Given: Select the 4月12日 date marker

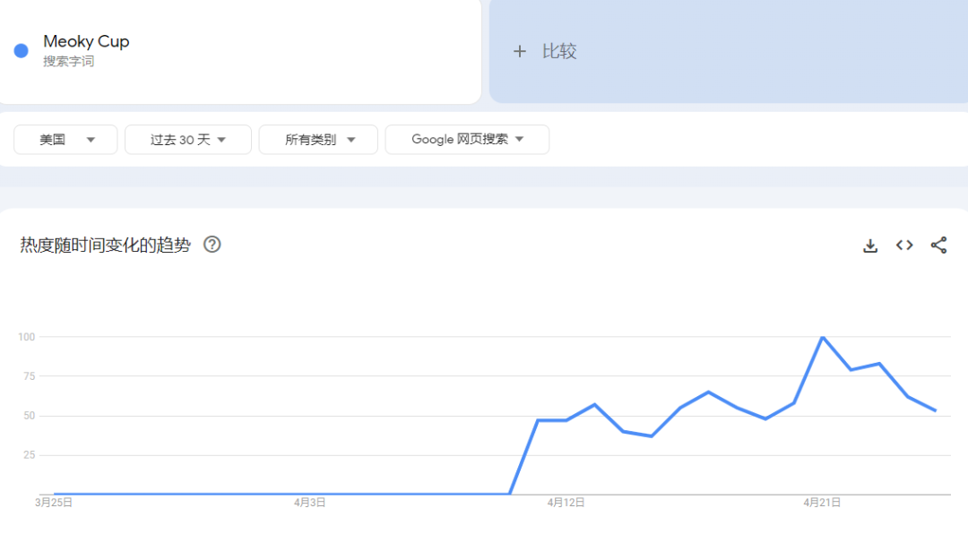Looking at the screenshot, I should [566, 504].
